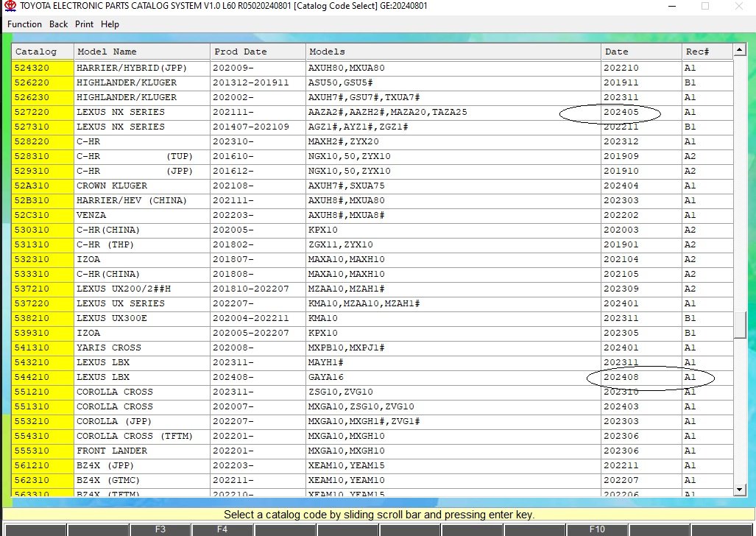Select catalog code 544210 for Lexus LBX
The width and height of the screenshot is (756, 536).
click(x=42, y=377)
